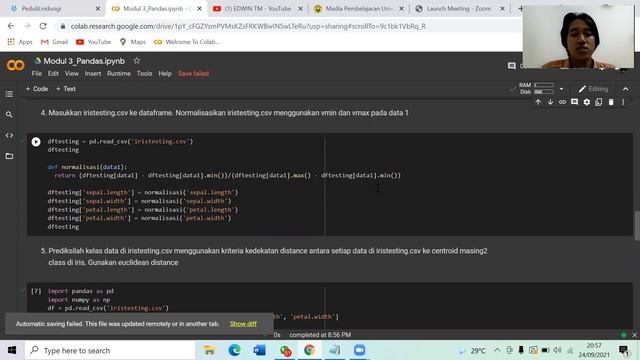Mirror the cell in a tab
640x360 pixels.
[598, 102]
